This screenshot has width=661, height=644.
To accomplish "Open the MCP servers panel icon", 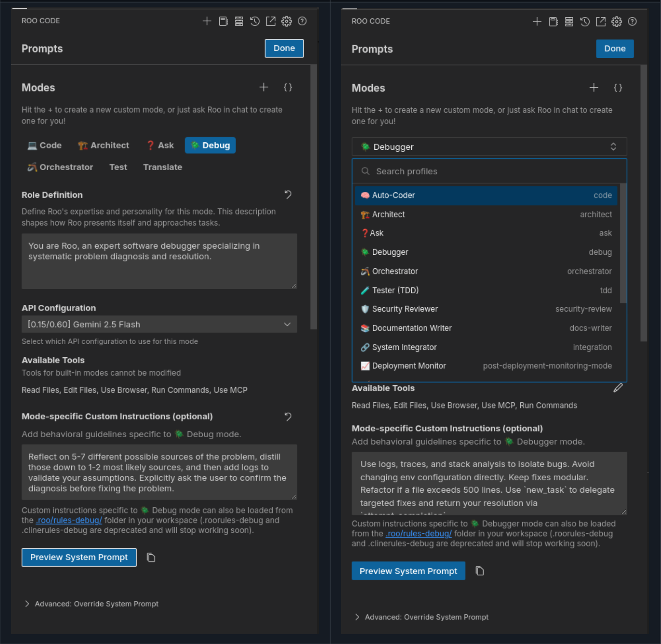I will pos(239,21).
